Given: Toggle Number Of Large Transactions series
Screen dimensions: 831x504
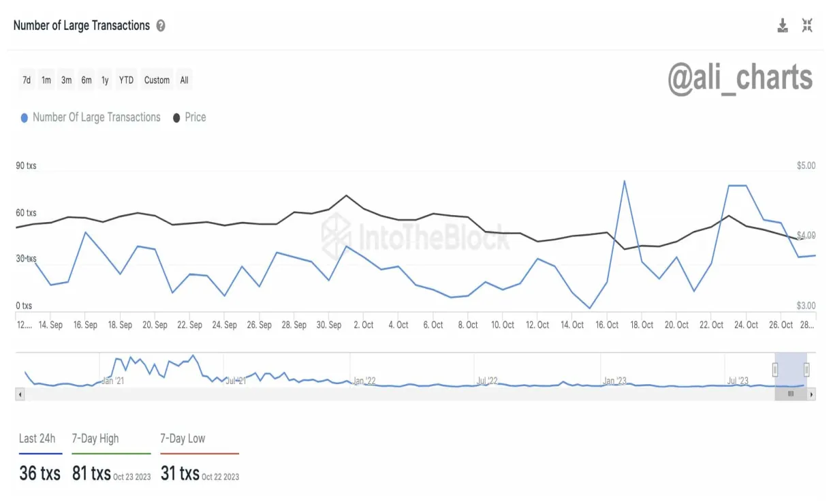Looking at the screenshot, I should click(x=91, y=117).
